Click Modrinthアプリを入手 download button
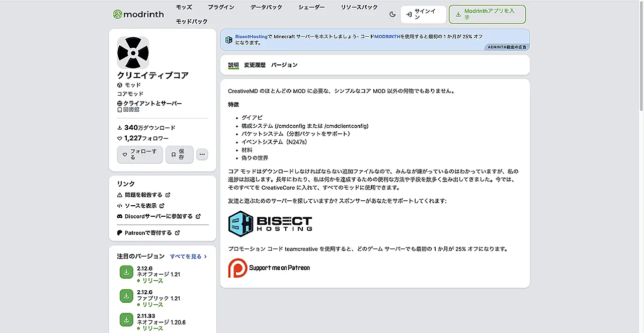 [487, 14]
